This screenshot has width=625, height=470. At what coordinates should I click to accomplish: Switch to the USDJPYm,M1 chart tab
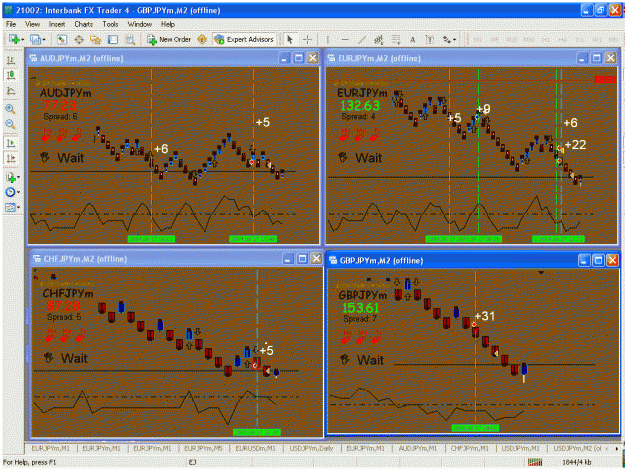click(x=521, y=448)
